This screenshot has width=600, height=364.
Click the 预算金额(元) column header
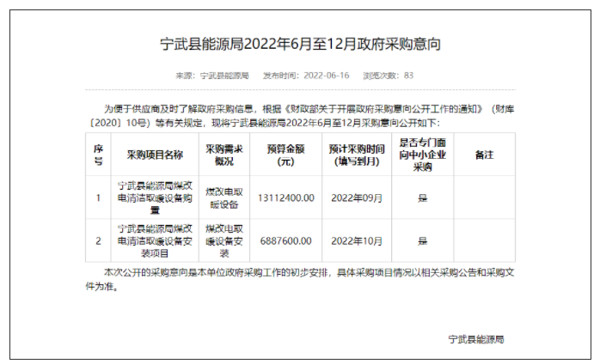(286, 155)
